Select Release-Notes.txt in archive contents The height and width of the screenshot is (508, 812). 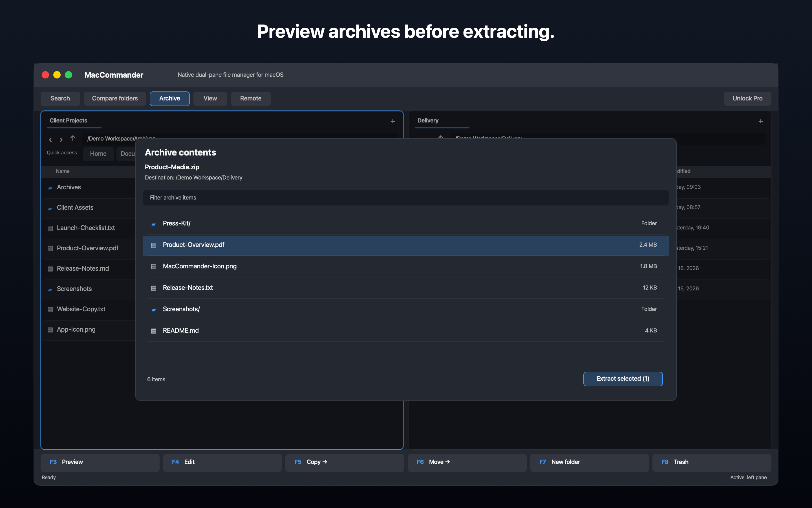[406, 288]
